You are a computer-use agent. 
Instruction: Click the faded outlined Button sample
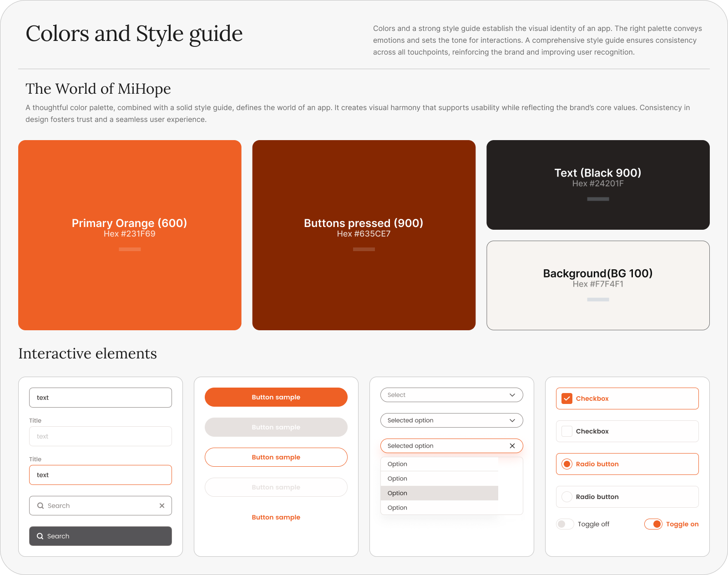tap(276, 487)
